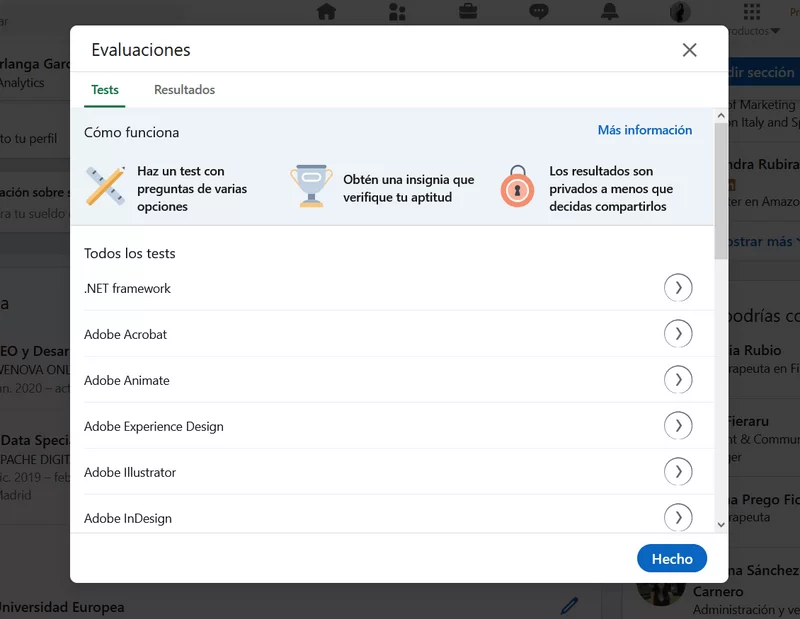Select the Adobe InDesign test name
This screenshot has width=800, height=619.
(x=128, y=518)
